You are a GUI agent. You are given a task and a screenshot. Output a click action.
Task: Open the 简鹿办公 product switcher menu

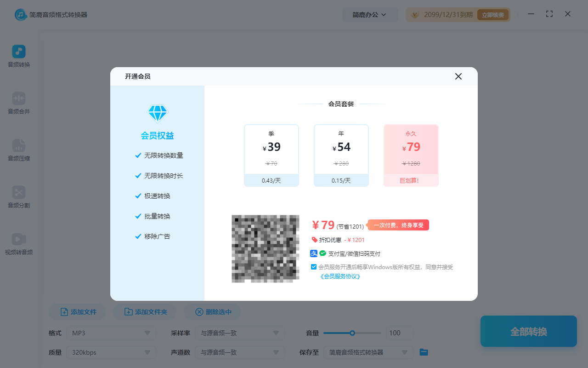pyautogui.click(x=370, y=14)
